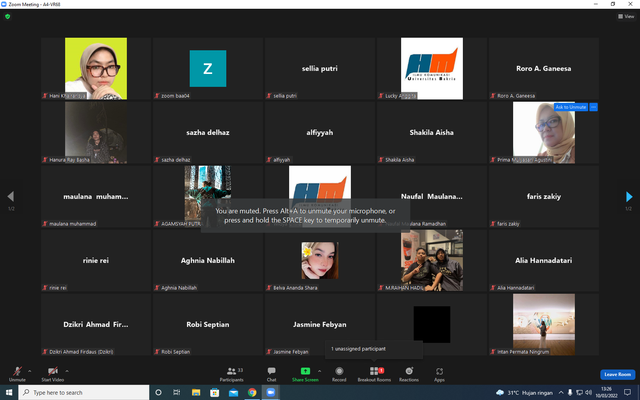Viewport: 640px width, 400px height.
Task: Open Microsoft Store from taskbar
Action: coord(214,392)
